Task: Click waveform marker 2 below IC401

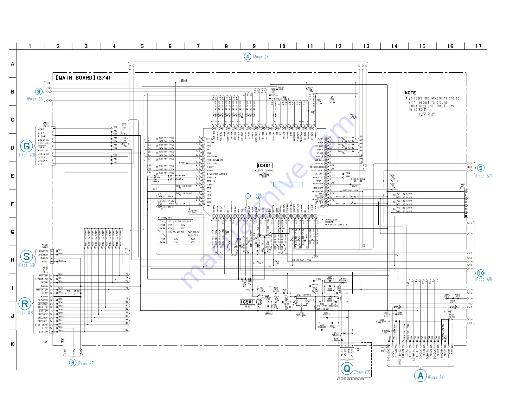Action: (x=259, y=196)
